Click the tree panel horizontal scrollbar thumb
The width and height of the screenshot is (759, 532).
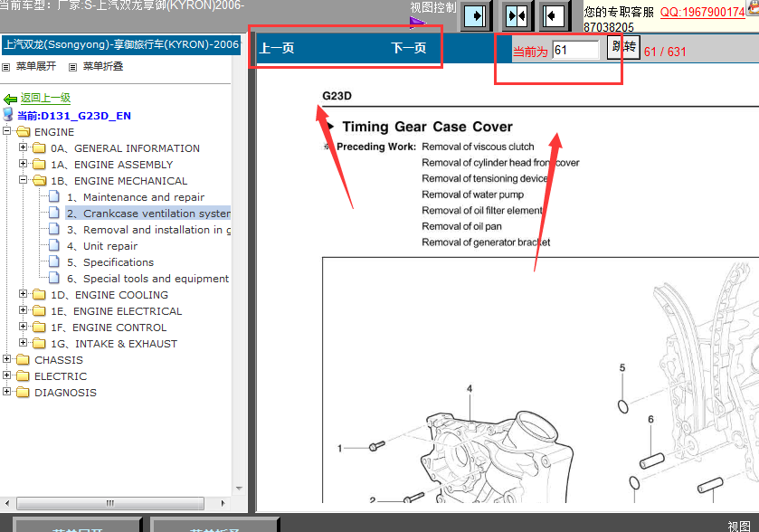110,503
